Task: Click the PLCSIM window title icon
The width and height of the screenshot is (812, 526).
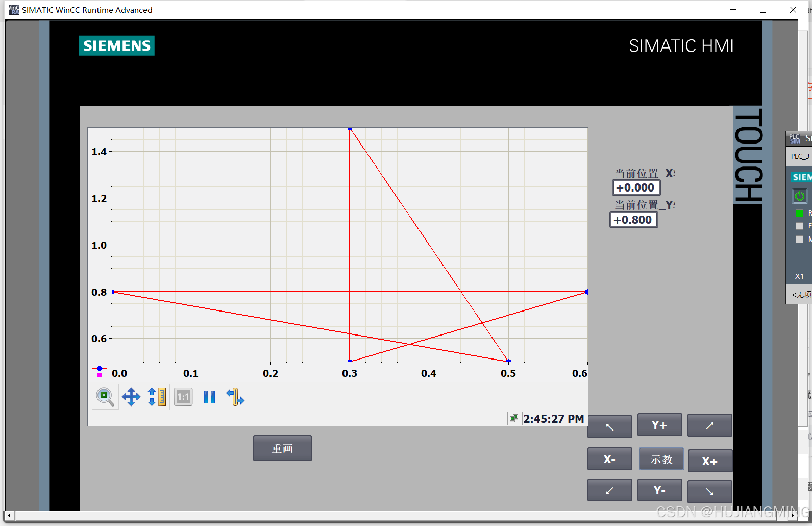Action: [795, 138]
